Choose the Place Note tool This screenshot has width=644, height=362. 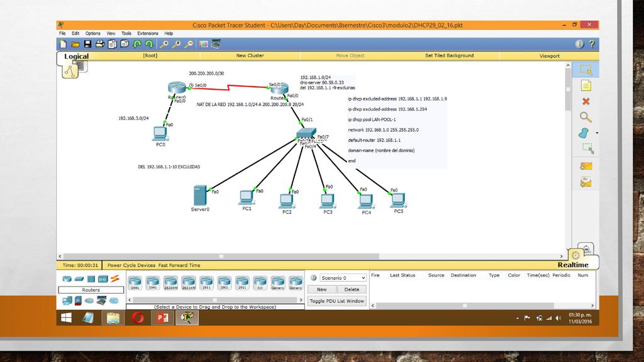pyautogui.click(x=586, y=85)
